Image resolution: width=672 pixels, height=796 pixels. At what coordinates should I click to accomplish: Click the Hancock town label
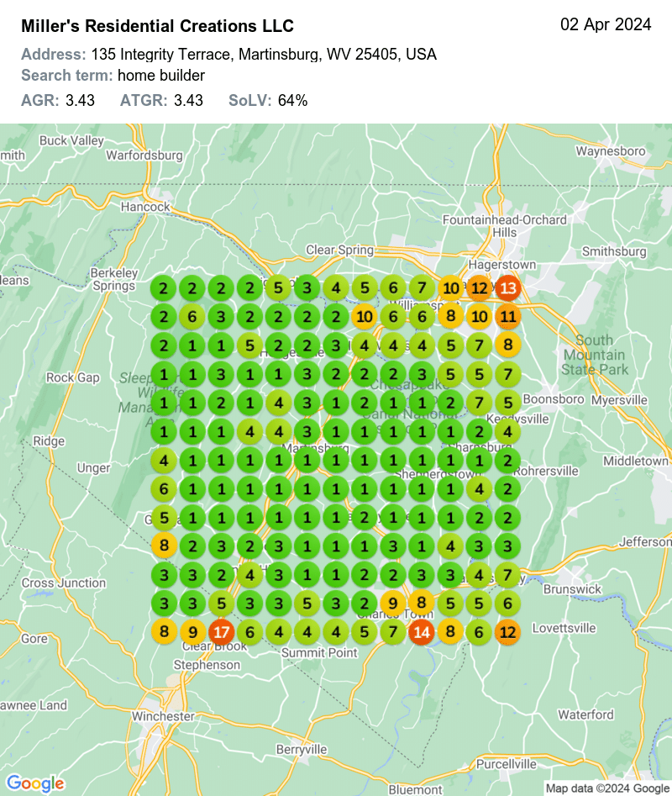[144, 206]
